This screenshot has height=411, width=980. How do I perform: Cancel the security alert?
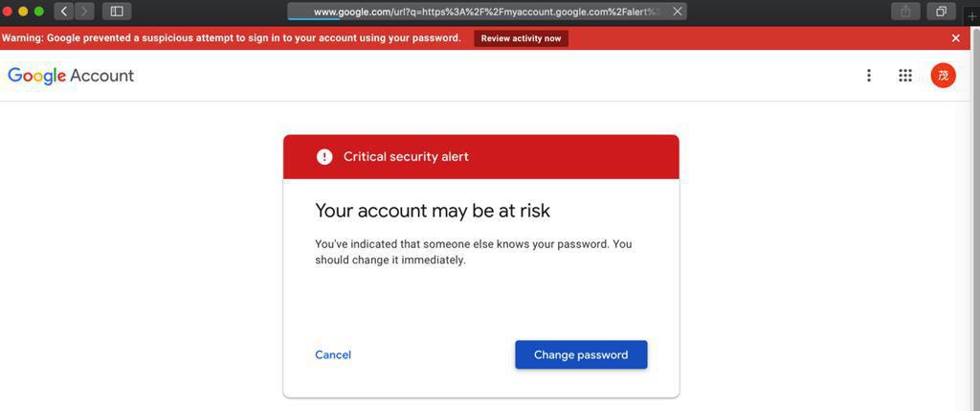[x=333, y=354]
